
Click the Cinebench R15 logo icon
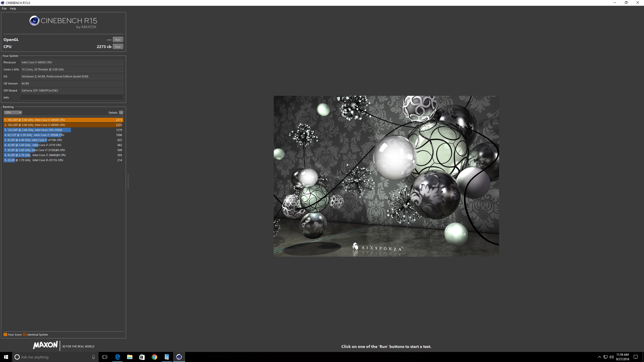click(34, 21)
